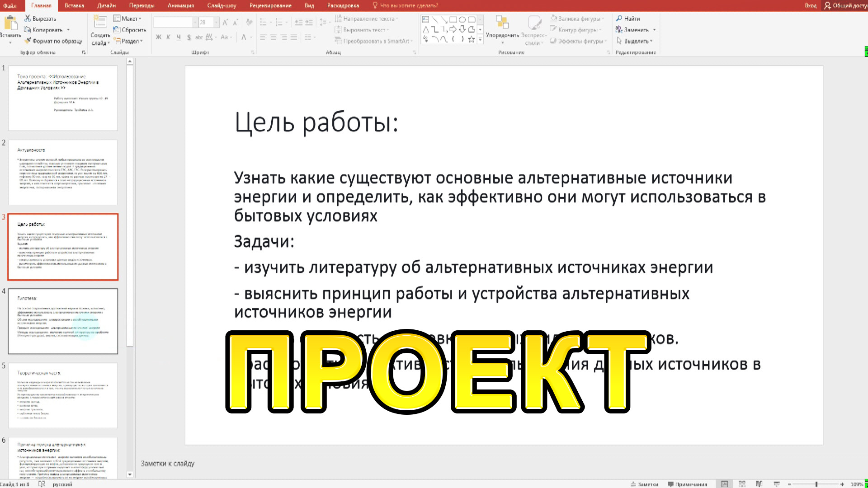Enable Reading View in the status bar

pos(759,483)
